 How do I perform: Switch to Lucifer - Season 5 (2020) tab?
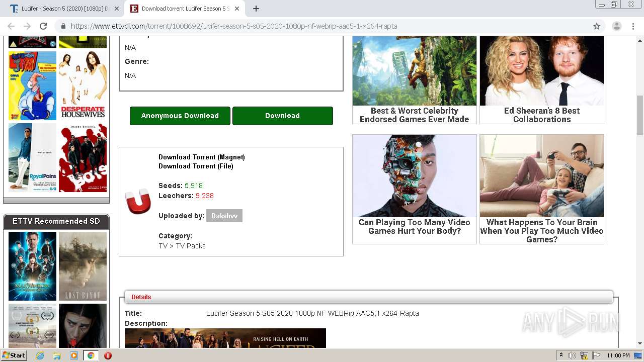point(64,9)
